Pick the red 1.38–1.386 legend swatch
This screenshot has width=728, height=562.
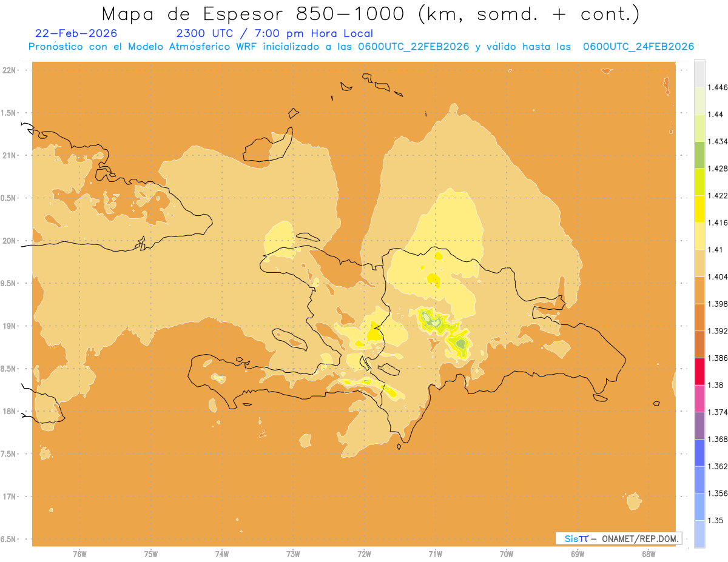point(699,372)
